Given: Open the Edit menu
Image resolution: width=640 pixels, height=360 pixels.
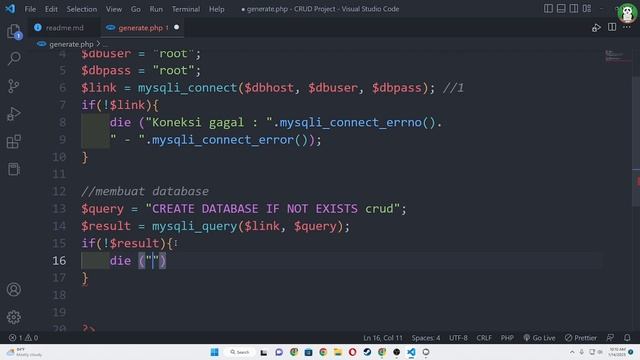Looking at the screenshot, I should point(51,9).
